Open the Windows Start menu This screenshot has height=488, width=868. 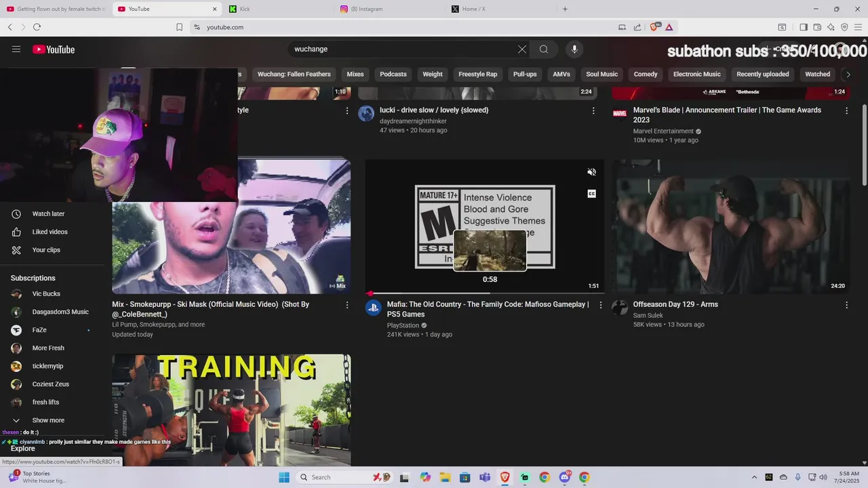click(x=284, y=477)
